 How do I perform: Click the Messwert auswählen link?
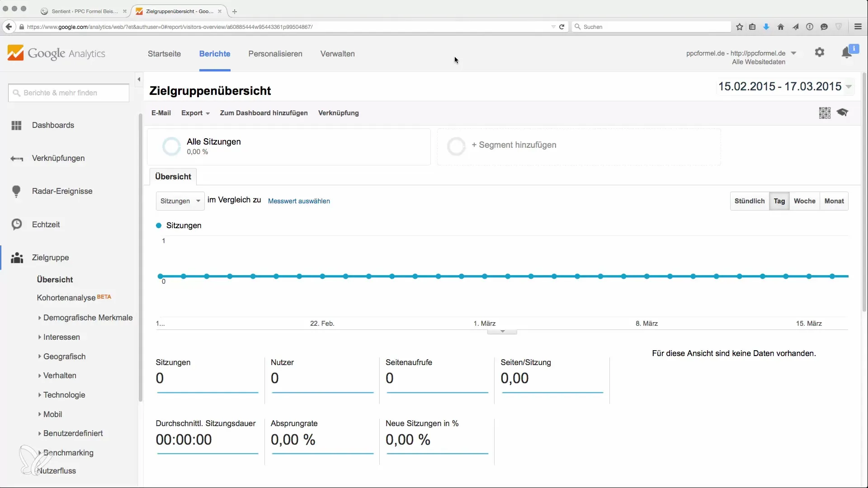tap(299, 201)
